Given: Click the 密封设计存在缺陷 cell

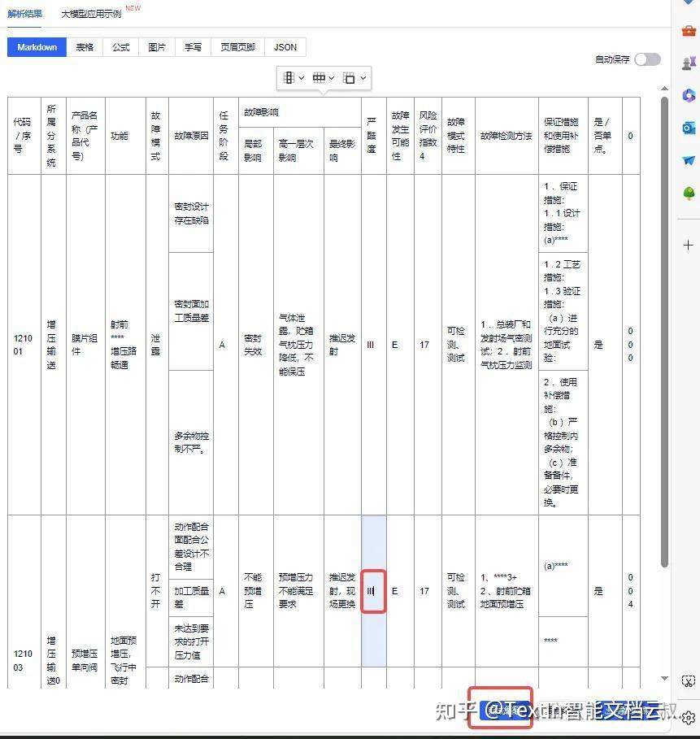Looking at the screenshot, I should [x=191, y=214].
